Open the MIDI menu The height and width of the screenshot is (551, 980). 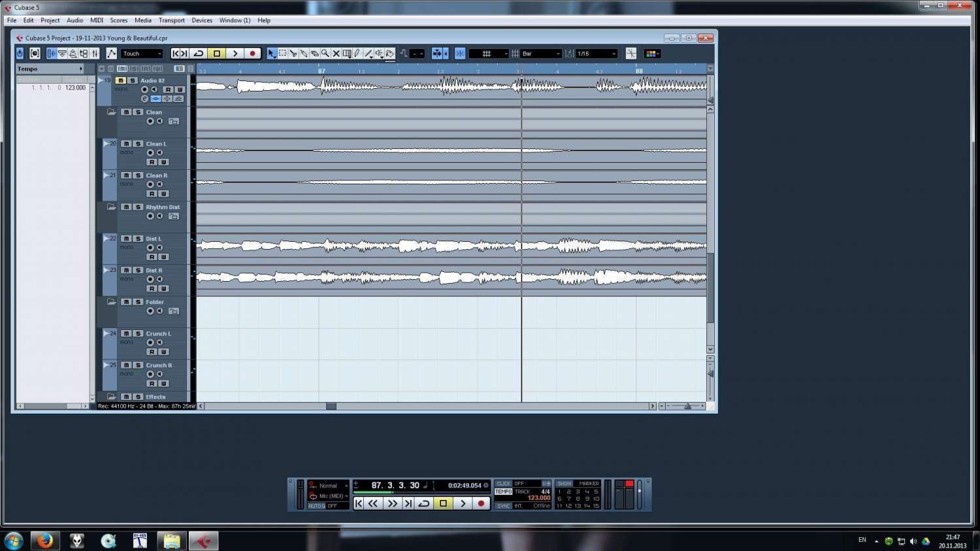coord(97,20)
